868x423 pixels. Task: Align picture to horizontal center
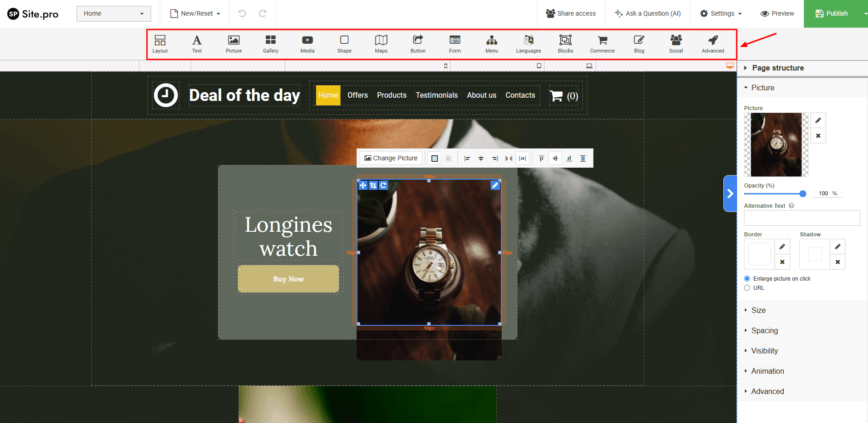(x=481, y=159)
